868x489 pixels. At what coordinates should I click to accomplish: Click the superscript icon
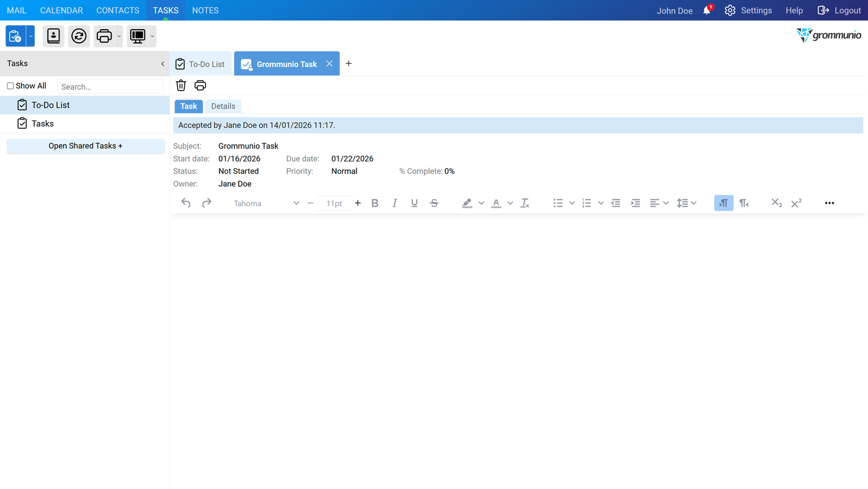(797, 203)
